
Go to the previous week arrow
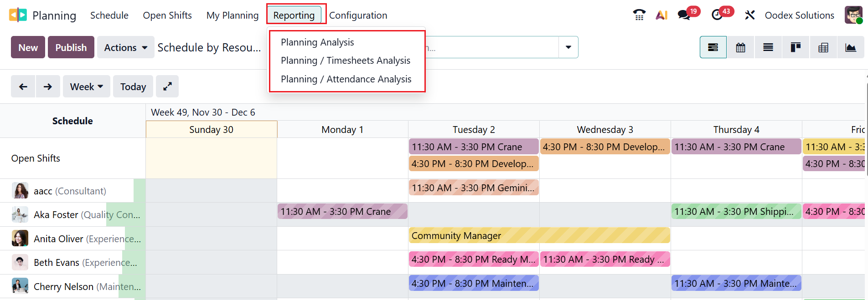[23, 86]
